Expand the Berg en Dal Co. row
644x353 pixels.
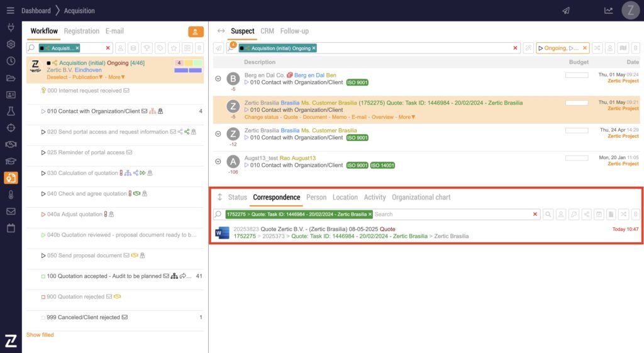point(218,79)
